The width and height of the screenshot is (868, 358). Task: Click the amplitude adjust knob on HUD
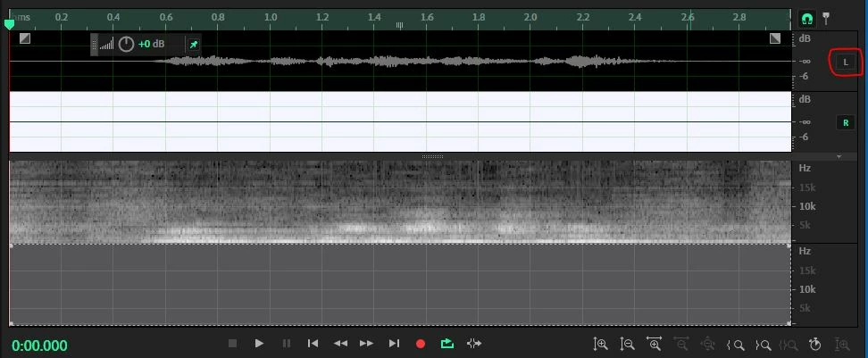click(126, 45)
